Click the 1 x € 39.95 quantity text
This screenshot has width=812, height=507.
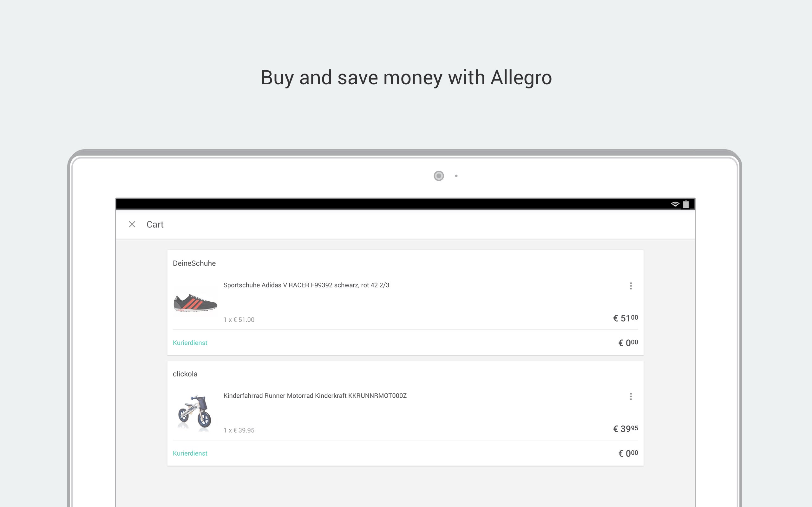pyautogui.click(x=239, y=430)
